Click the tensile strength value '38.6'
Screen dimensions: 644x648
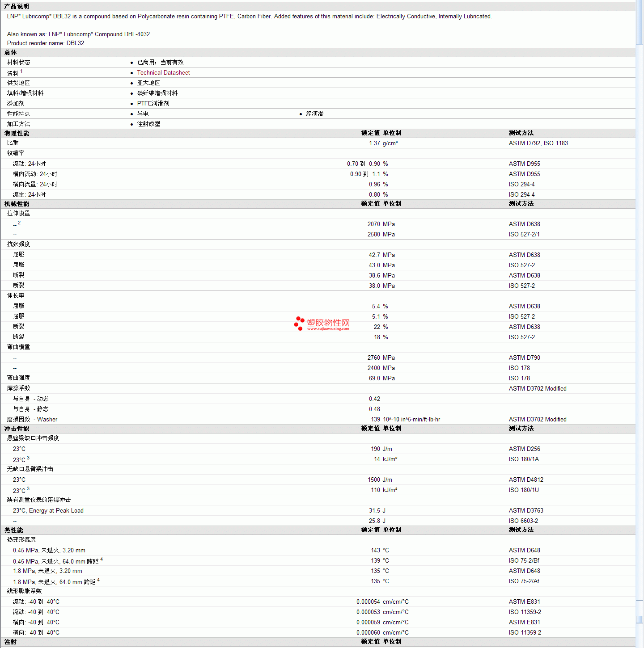374,275
